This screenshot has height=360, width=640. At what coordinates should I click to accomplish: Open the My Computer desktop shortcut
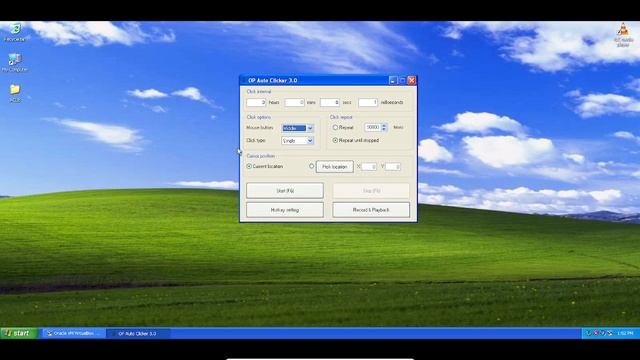(15, 62)
